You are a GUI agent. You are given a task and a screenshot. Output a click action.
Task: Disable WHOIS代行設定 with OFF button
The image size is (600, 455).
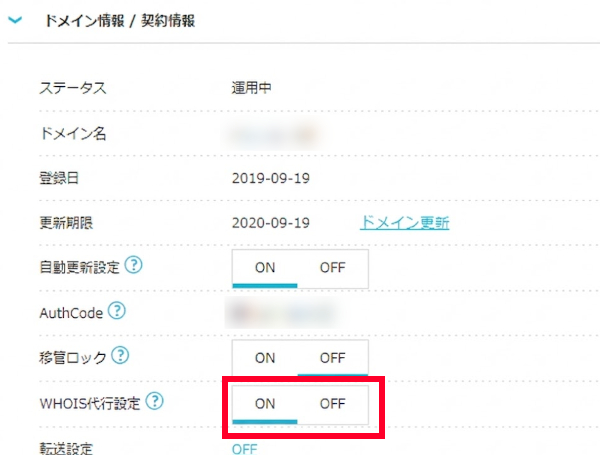pyautogui.click(x=333, y=404)
